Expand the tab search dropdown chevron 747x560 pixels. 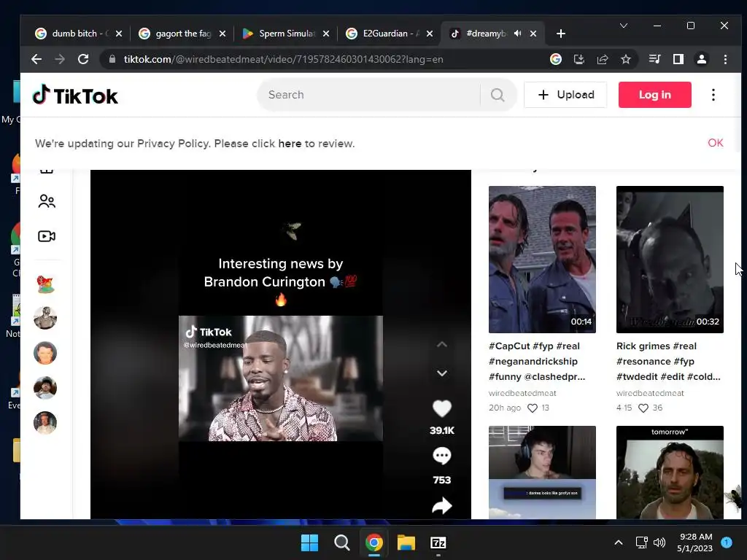(623, 26)
